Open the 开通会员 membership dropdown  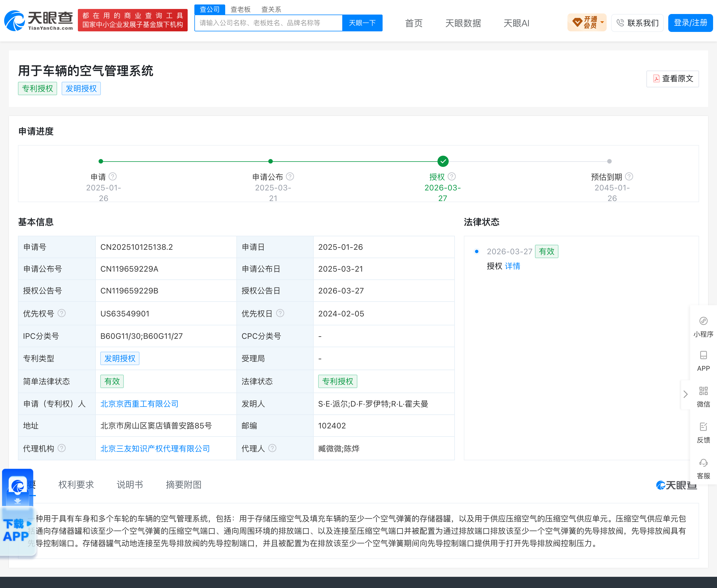587,23
